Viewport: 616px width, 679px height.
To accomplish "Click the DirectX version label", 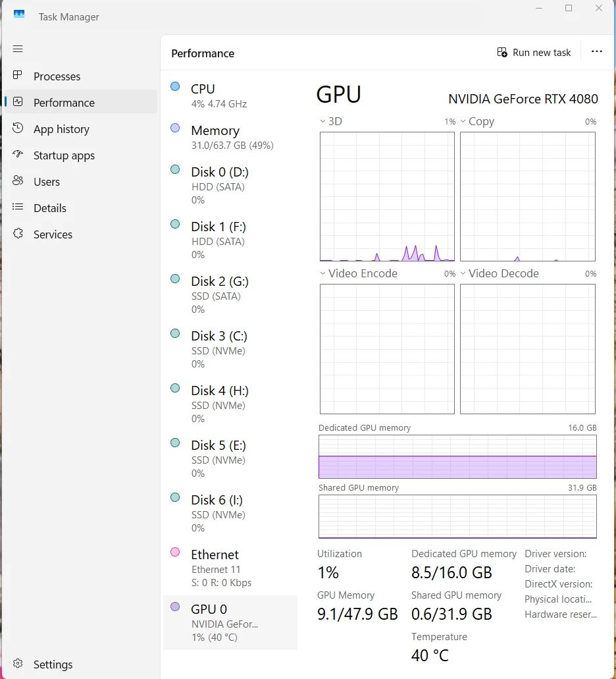I will pyautogui.click(x=559, y=584).
